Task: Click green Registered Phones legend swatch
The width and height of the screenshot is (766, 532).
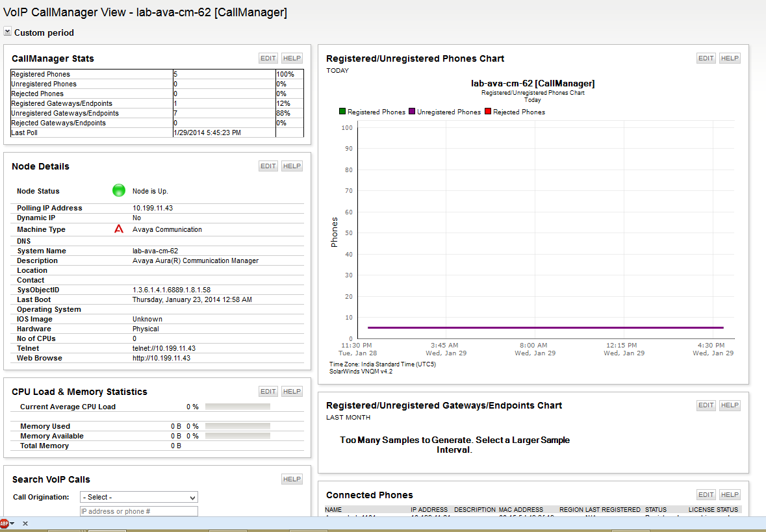Action: point(342,111)
